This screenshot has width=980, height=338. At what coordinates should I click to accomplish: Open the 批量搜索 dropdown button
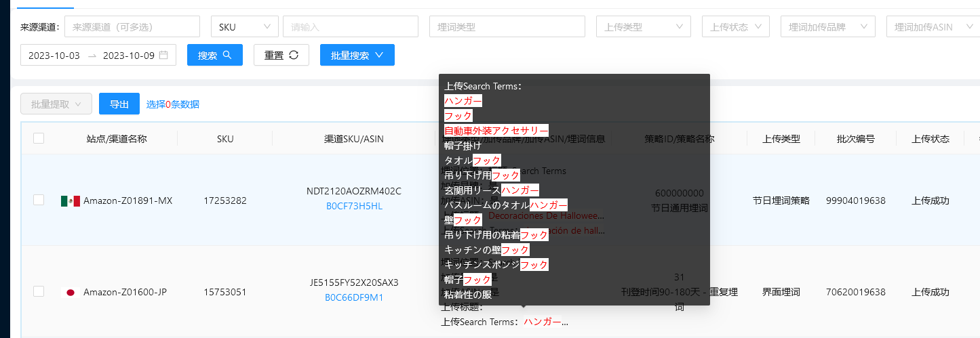(357, 55)
